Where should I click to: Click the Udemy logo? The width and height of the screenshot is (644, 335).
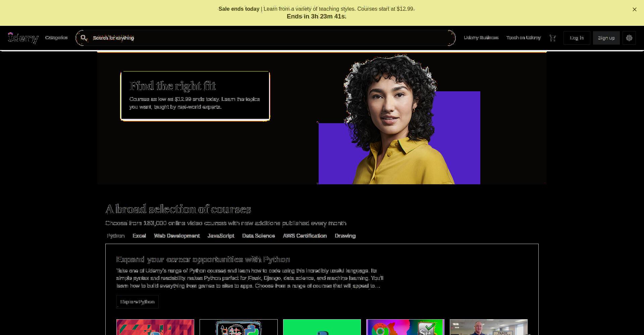23,38
